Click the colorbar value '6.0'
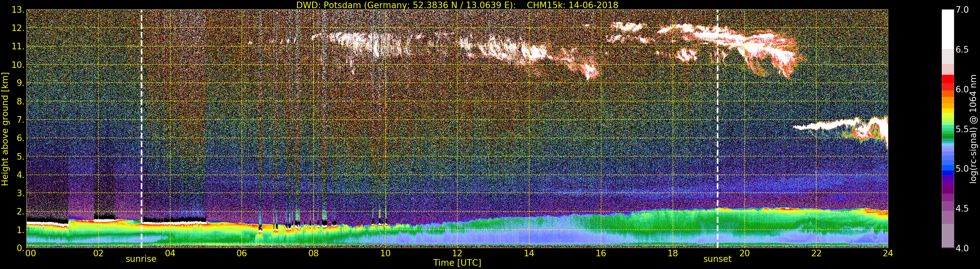 click(x=962, y=89)
